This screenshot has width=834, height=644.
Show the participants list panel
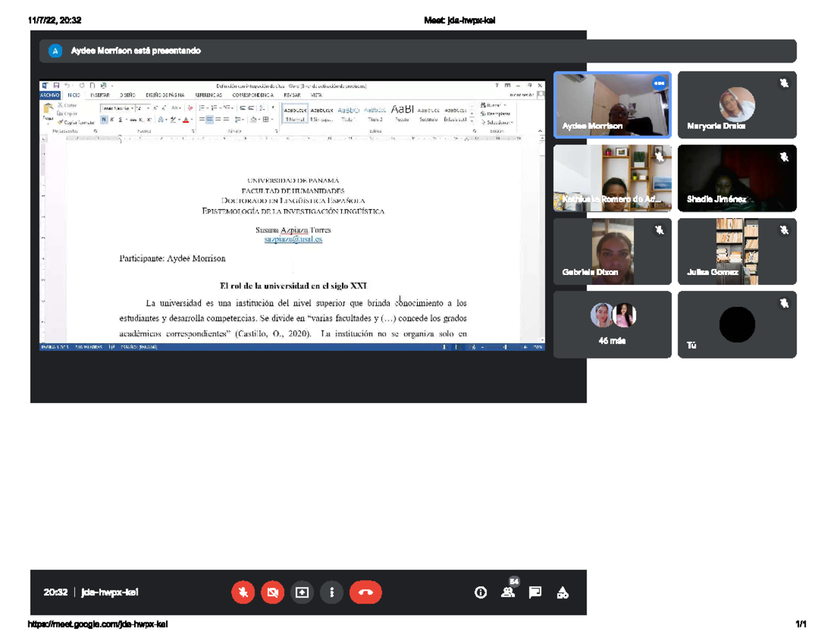[508, 593]
